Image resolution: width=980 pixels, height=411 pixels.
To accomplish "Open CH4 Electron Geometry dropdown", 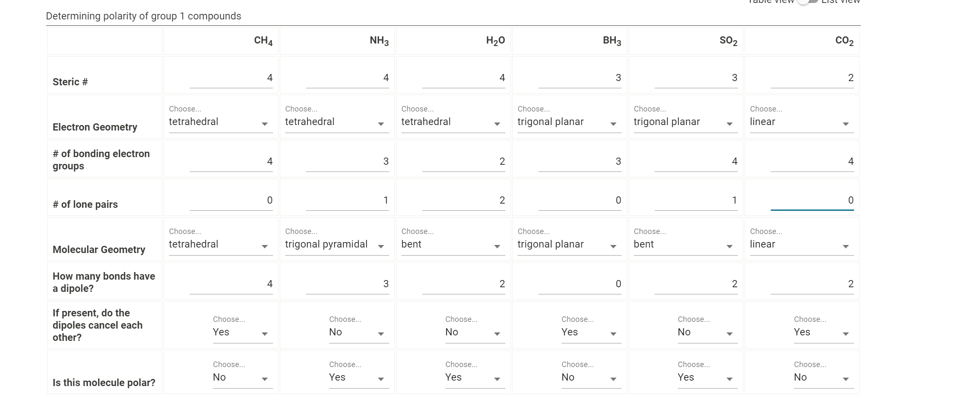I will [221, 122].
